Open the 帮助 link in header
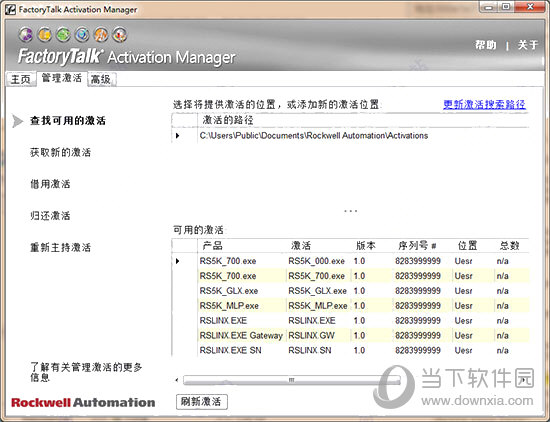This screenshot has width=550, height=422. tap(485, 45)
